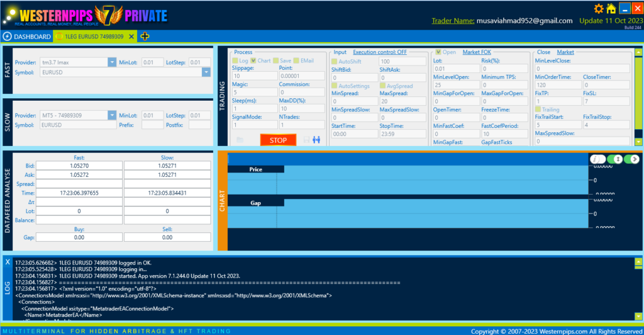Enable the EMail checkbox
The height and width of the screenshot is (335, 644).
pyautogui.click(x=296, y=60)
